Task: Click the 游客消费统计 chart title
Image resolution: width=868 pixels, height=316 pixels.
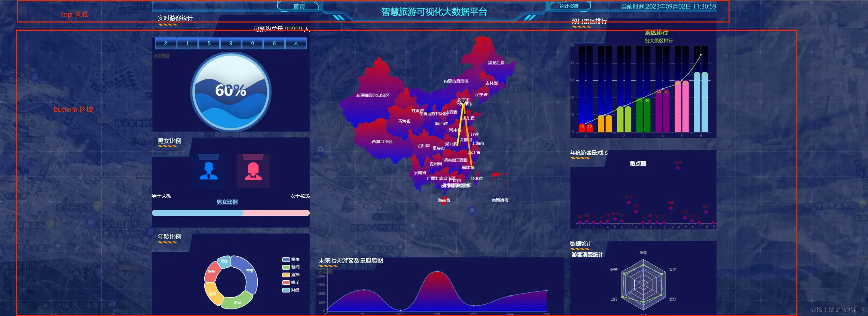Action: tap(587, 255)
